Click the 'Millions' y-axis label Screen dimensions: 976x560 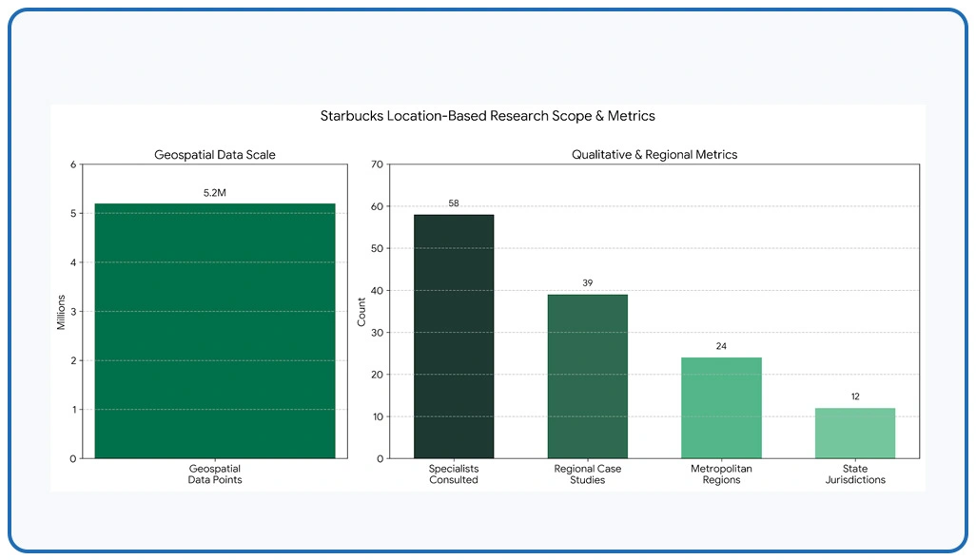tap(61, 313)
